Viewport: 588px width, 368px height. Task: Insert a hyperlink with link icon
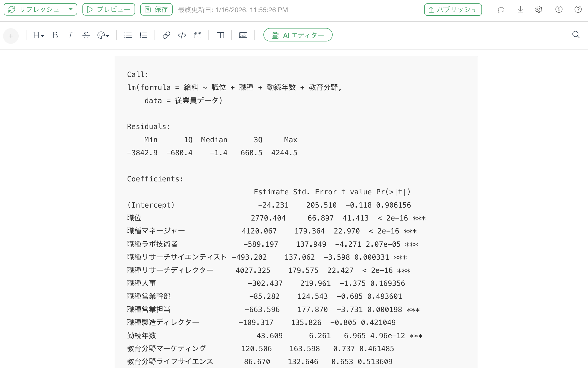click(x=166, y=35)
